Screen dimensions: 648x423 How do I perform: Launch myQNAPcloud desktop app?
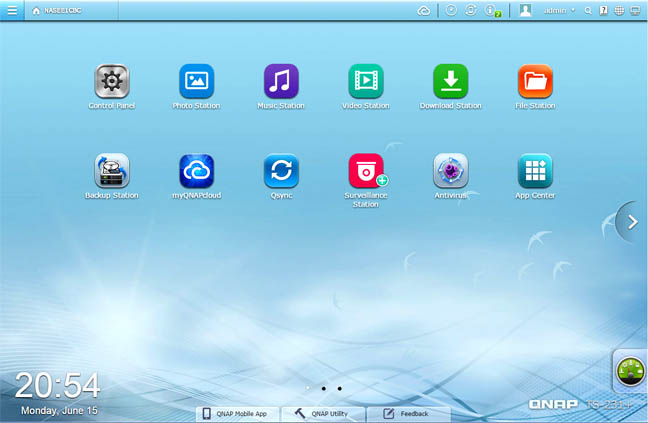coord(196,171)
